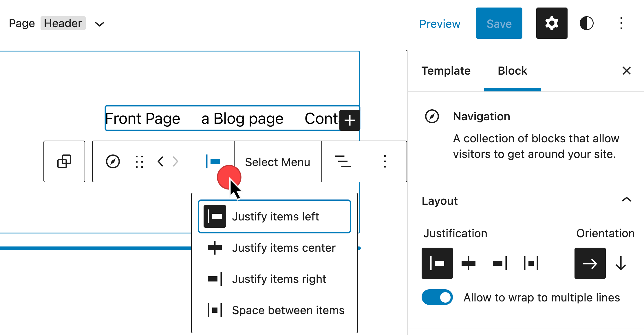Switch to the Template tab
This screenshot has height=335, width=644.
tap(446, 71)
